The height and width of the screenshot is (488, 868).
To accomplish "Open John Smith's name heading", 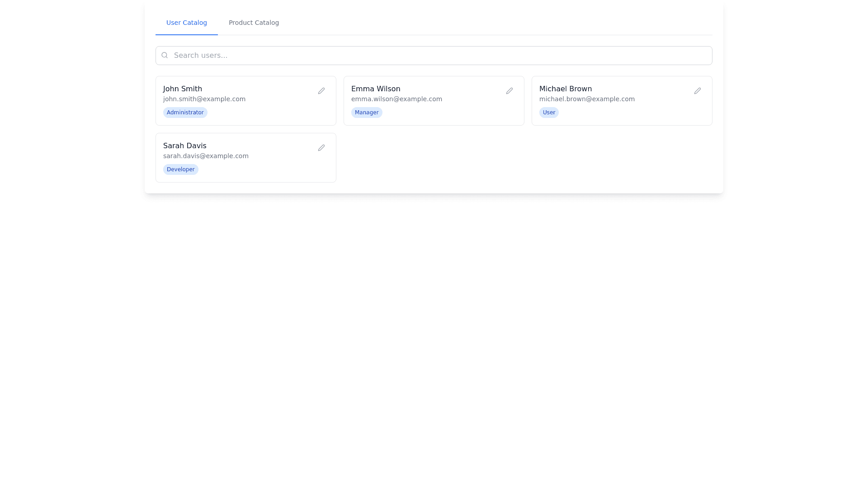I will [183, 89].
